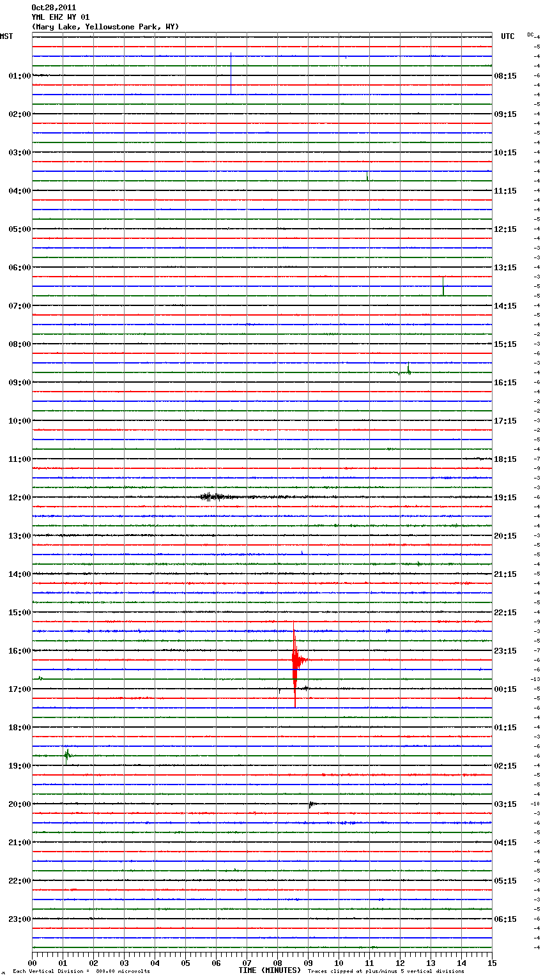
Task: Select the 04:00 MST time label
Action: (x=20, y=191)
